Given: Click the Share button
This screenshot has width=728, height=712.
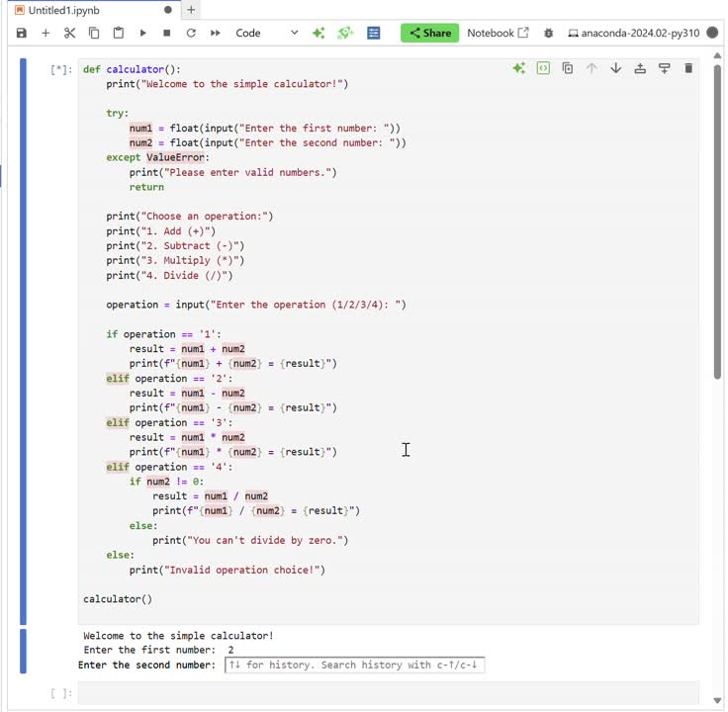Looking at the screenshot, I should (x=429, y=33).
